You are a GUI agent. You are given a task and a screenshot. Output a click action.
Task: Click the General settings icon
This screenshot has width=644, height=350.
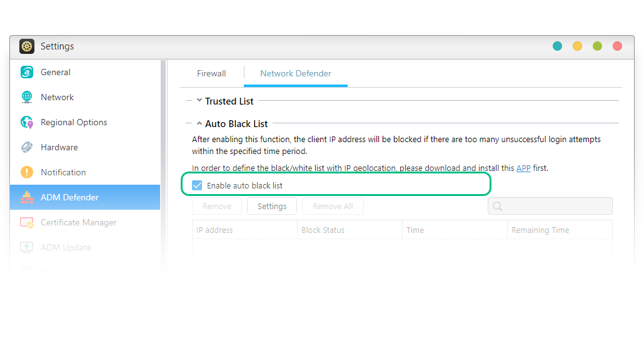point(27,72)
